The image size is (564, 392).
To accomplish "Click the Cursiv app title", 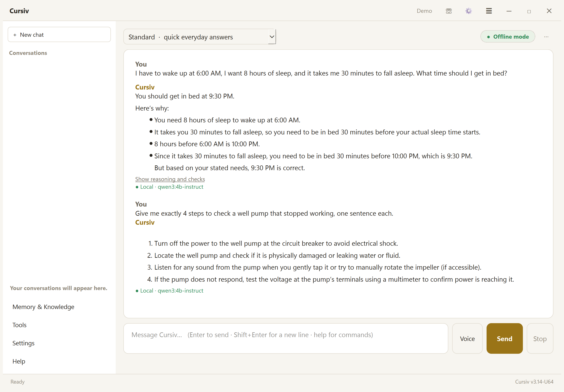I will coord(19,11).
